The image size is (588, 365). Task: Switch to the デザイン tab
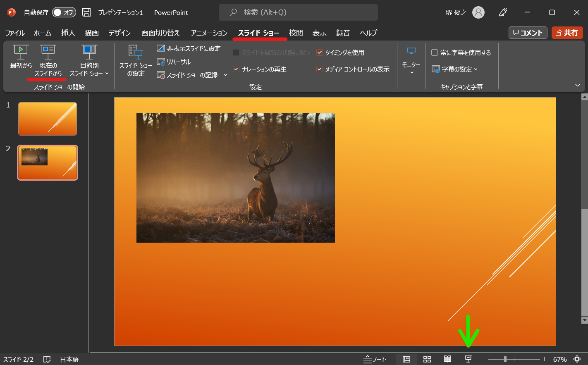[120, 33]
